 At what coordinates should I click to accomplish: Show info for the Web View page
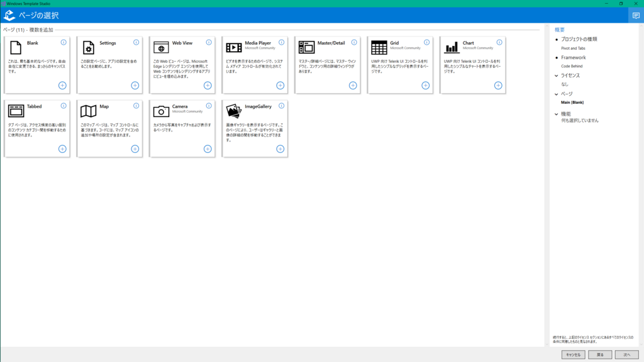(x=209, y=42)
